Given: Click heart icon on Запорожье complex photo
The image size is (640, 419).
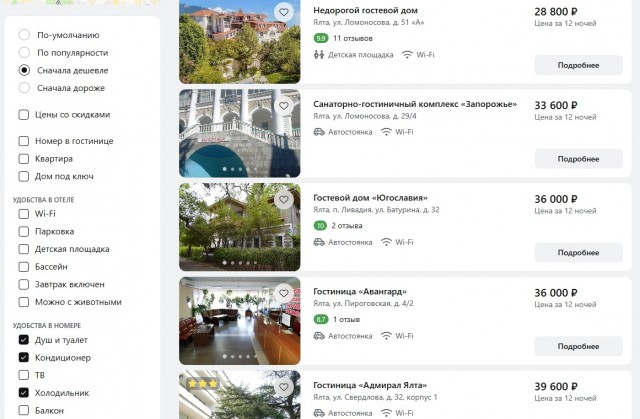Looking at the screenshot, I should tap(284, 106).
